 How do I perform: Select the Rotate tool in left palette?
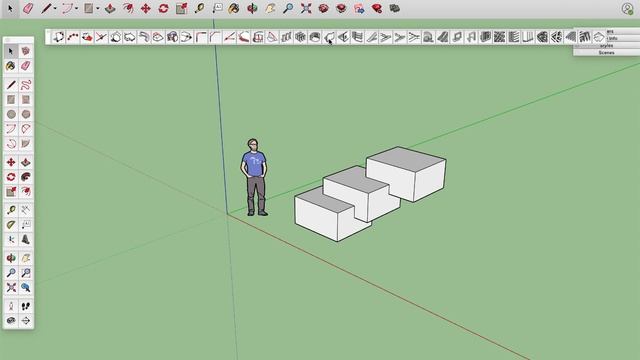[x=11, y=177]
